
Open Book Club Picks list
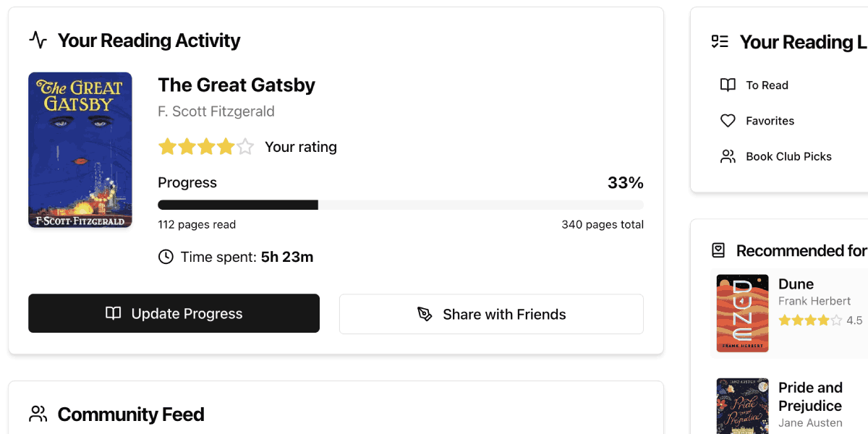click(x=788, y=156)
